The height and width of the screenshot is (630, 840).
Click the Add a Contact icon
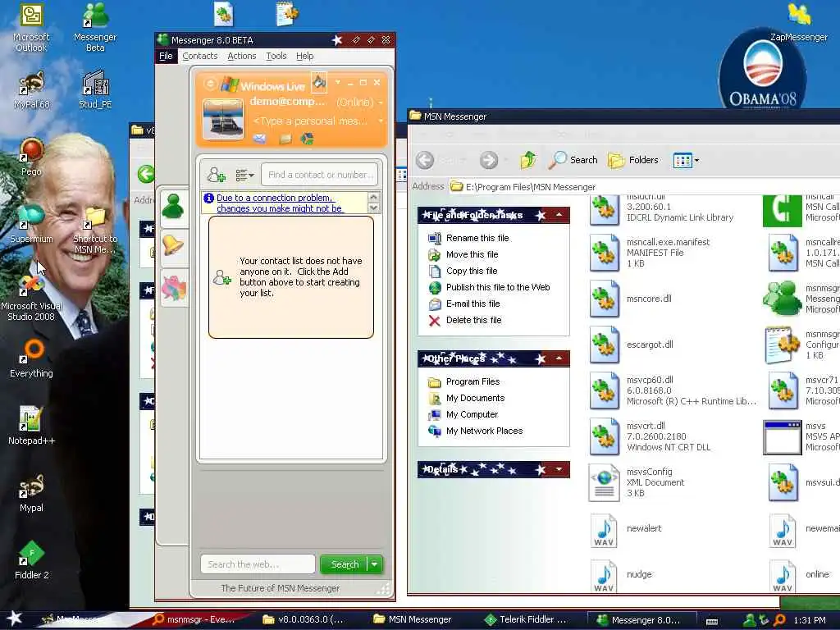coord(216,175)
